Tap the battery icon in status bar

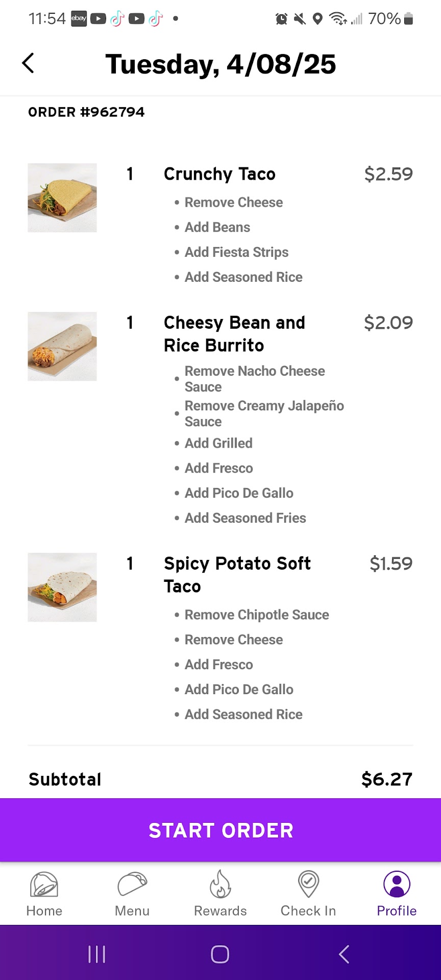click(408, 19)
